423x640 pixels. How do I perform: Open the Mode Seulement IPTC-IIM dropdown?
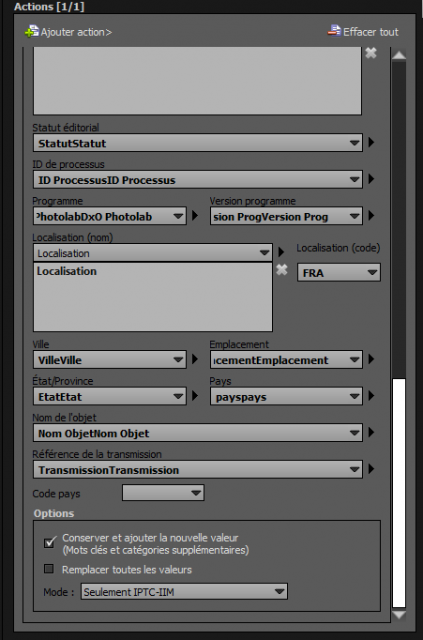pos(184,591)
